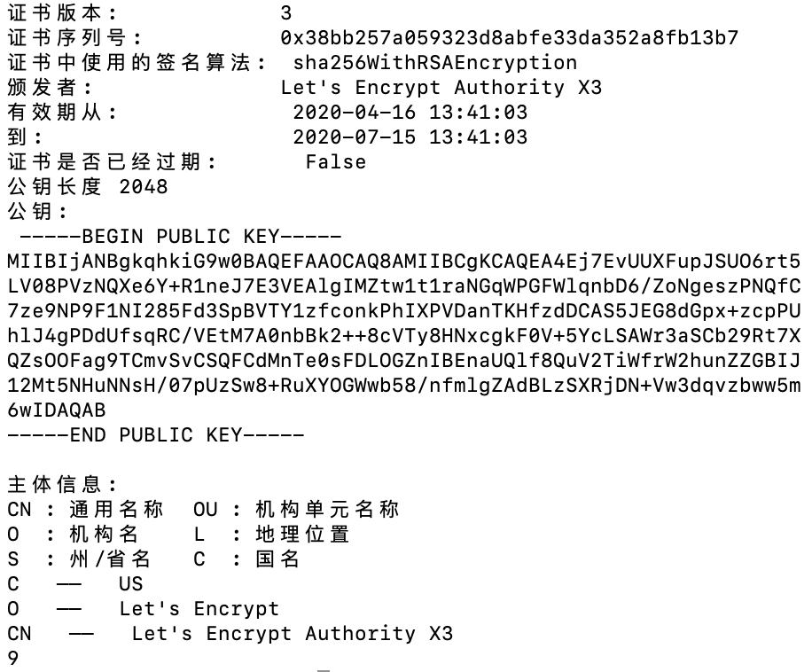The image size is (812, 672).
Task: Click the last key line 6wIDAQAB
Action: coord(56,410)
